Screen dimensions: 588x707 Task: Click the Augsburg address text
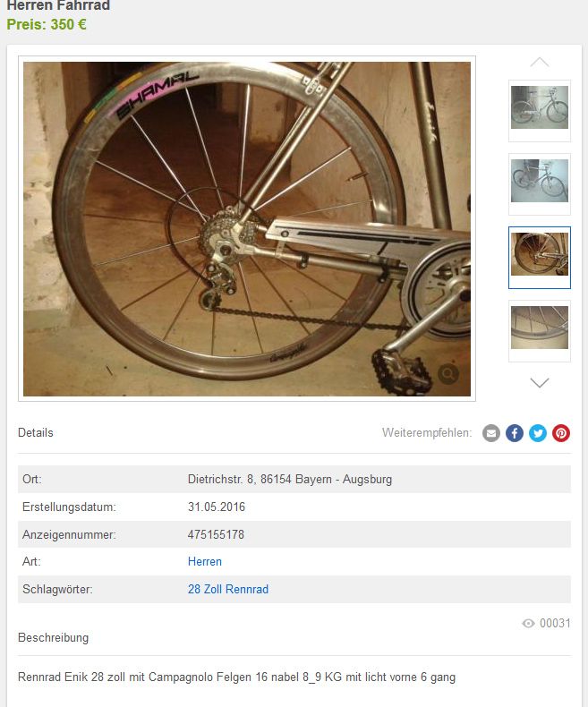(x=290, y=479)
